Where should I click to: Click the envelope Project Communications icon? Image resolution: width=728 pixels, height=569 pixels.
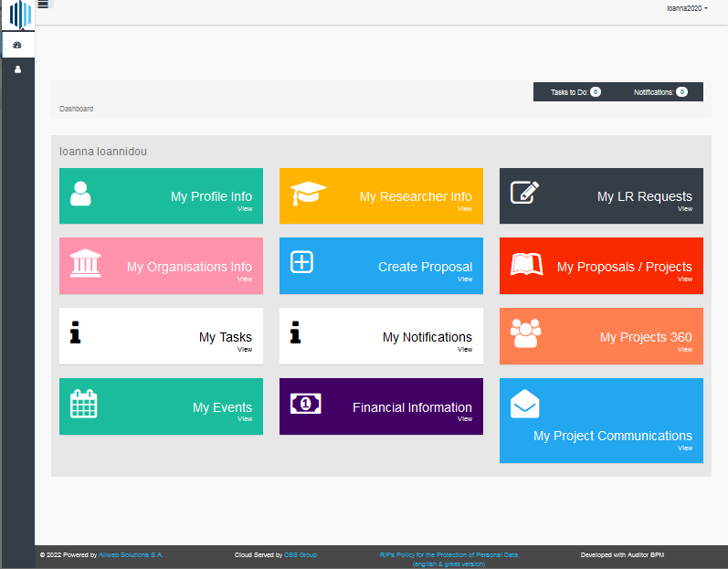525,404
